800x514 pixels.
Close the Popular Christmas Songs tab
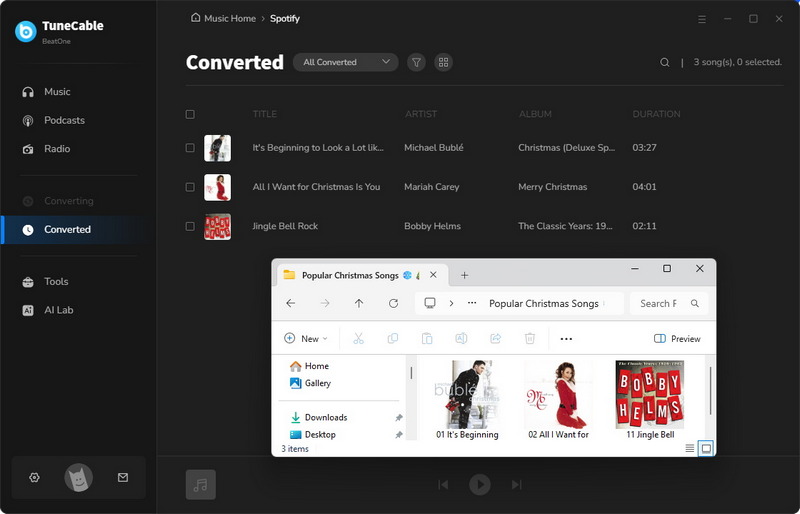coord(433,275)
